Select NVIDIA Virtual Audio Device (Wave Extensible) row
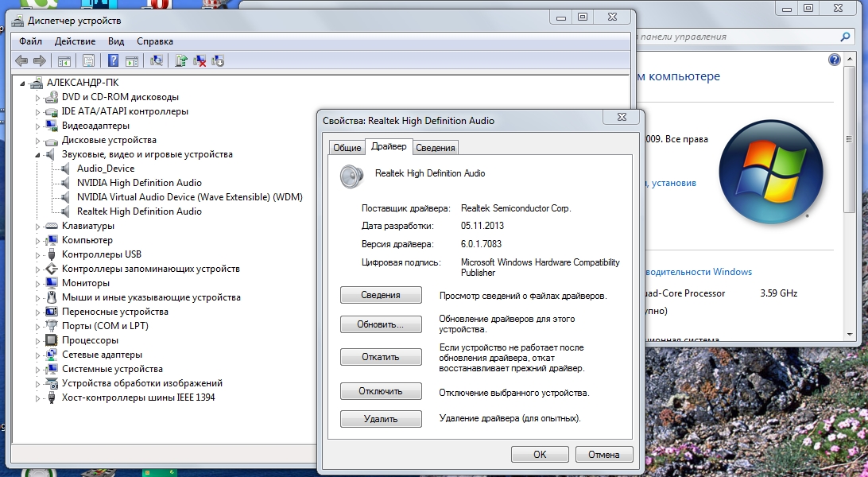868x477 pixels. coord(190,197)
